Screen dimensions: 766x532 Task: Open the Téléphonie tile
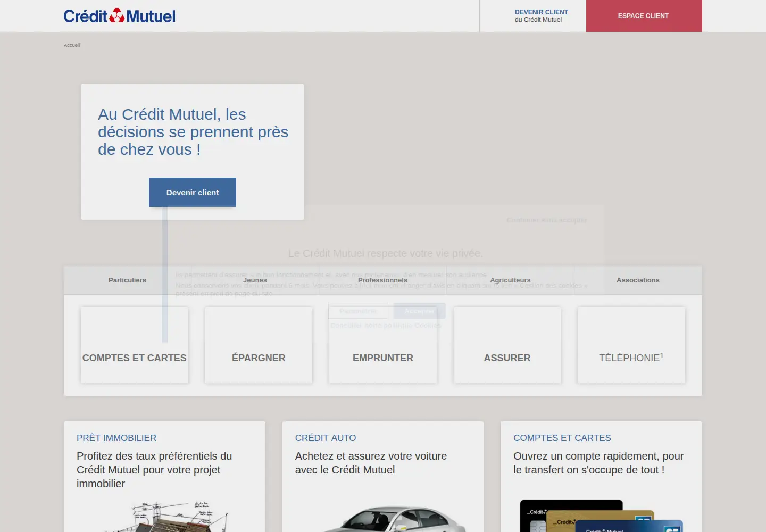[x=631, y=345]
